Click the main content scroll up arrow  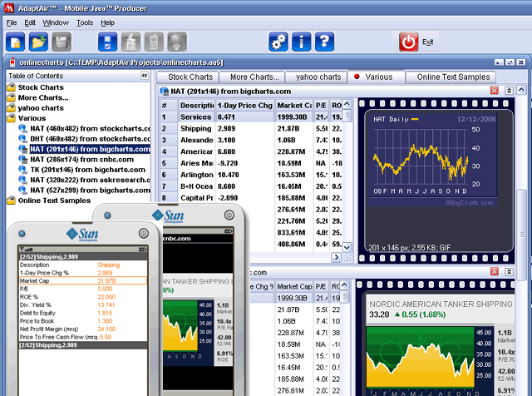521,90
